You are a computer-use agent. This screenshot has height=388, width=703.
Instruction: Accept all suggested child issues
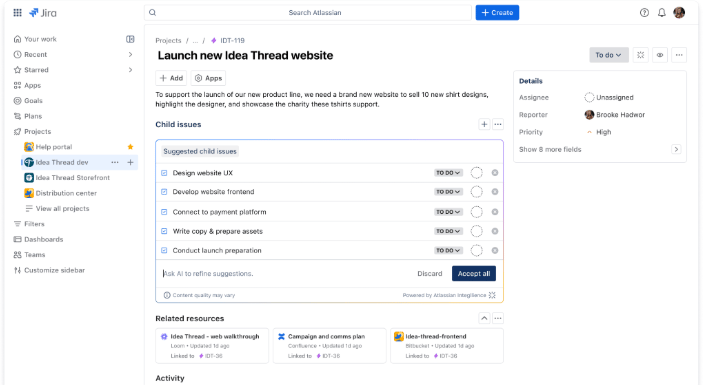(474, 274)
